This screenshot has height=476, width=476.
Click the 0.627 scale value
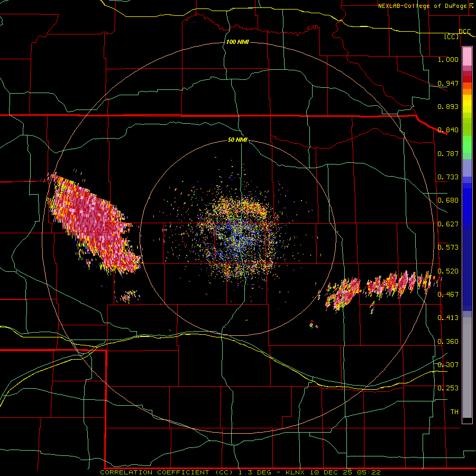click(x=448, y=224)
